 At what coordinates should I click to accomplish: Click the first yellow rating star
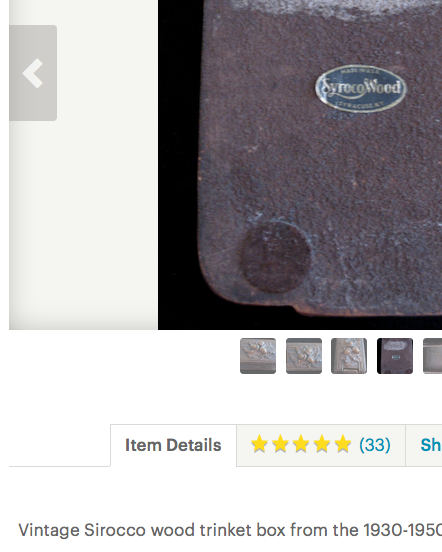pyautogui.click(x=259, y=444)
